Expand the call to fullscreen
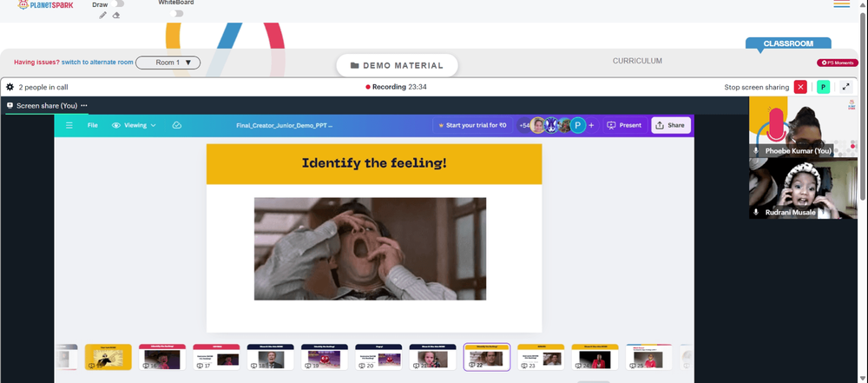This screenshot has height=383, width=868. click(845, 87)
